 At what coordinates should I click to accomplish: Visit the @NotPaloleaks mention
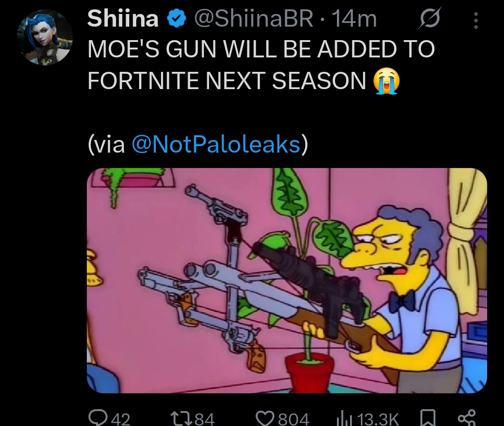point(216,144)
